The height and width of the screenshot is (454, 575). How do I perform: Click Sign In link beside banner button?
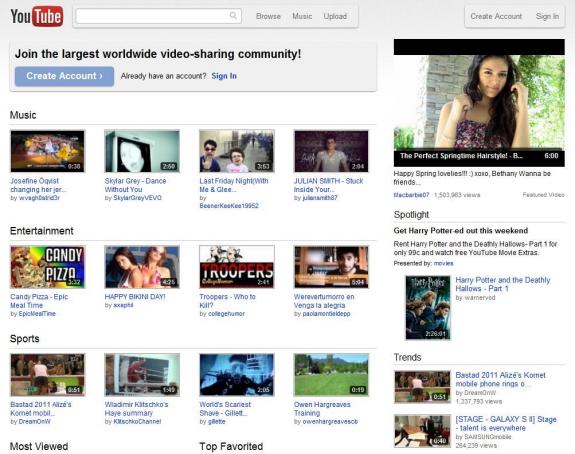click(224, 76)
